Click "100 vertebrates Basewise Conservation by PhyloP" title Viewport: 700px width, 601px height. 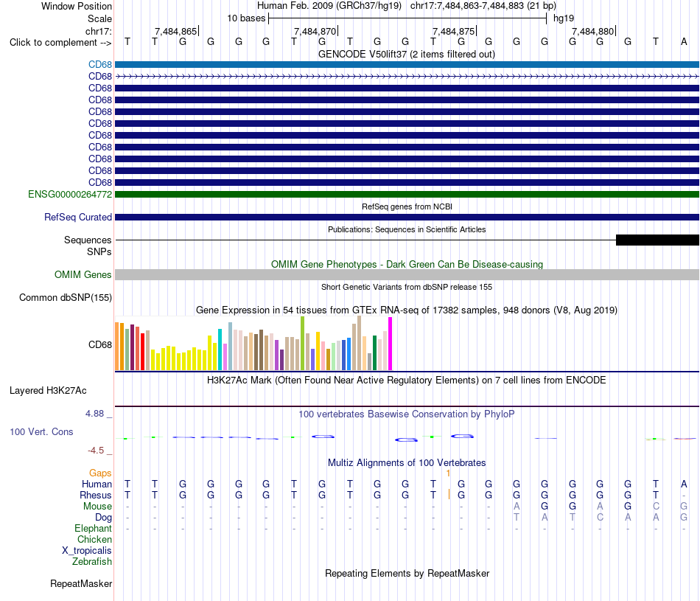coord(406,414)
